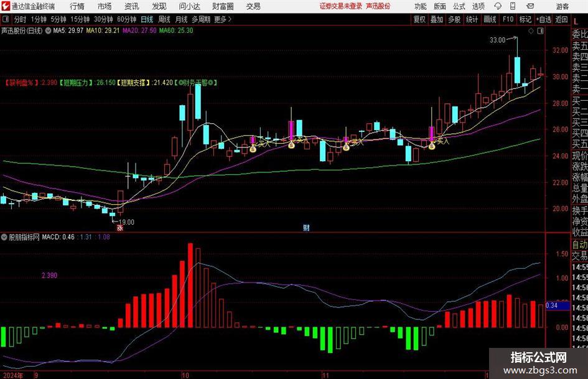588x379 pixels.
Task: Open the 版面 menu
Action: (440, 6)
